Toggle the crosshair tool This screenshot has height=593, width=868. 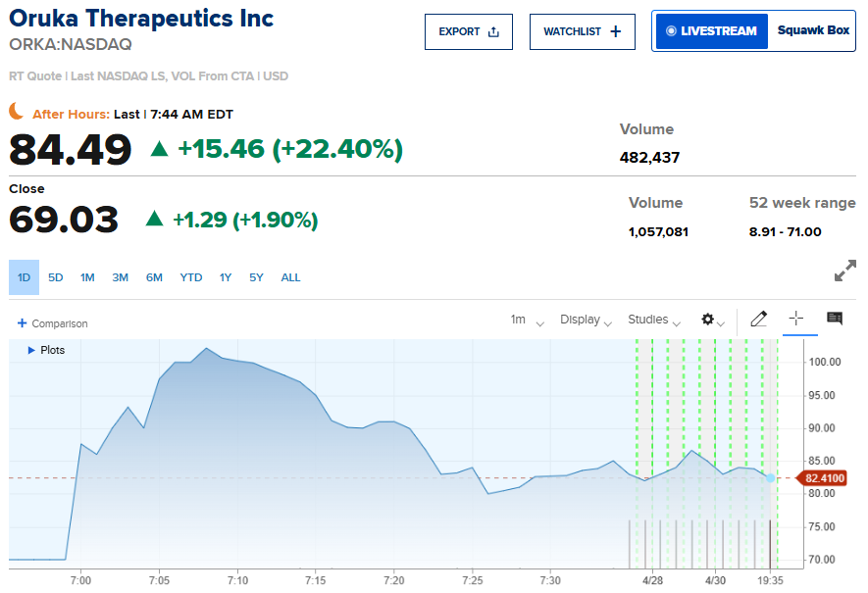(796, 319)
